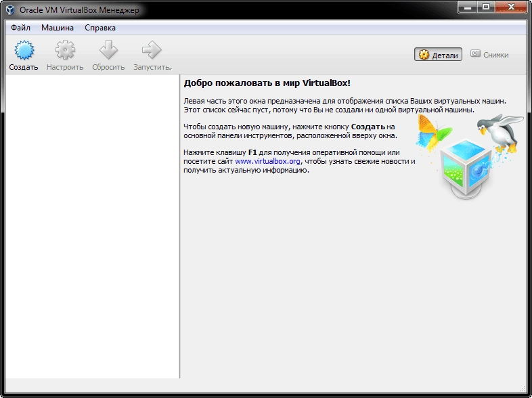The image size is (532, 398).
Task: Click the Создать (Create) toolbar icon
Action: click(x=24, y=50)
